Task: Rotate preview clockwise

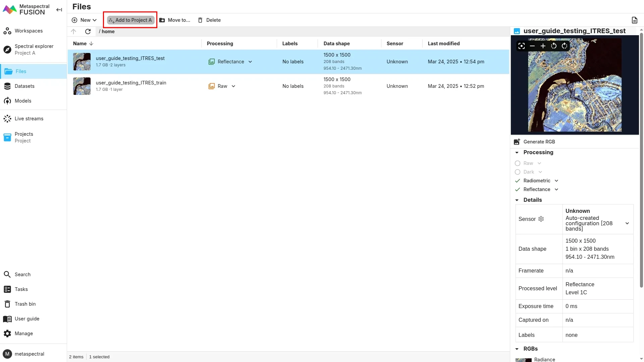Action: pos(565,46)
